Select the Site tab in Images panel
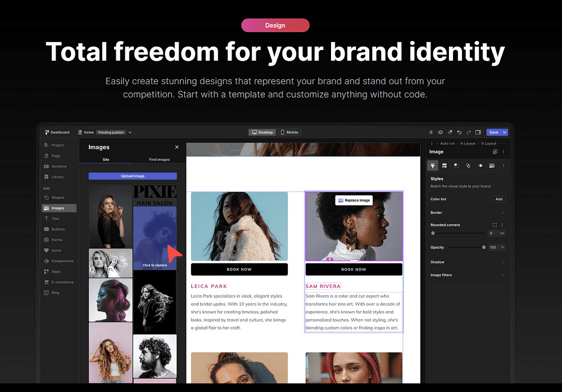Screen dimensions: 562x392 tap(106, 159)
